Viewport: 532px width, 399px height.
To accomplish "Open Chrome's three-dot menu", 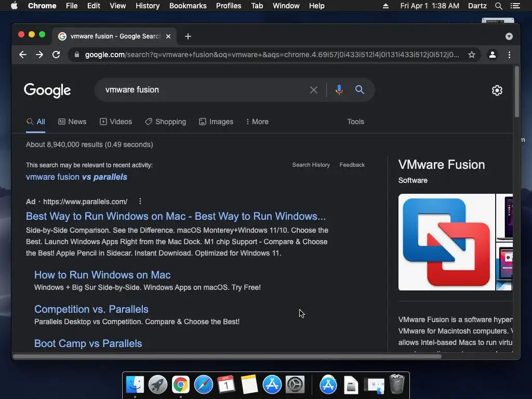I will [x=509, y=55].
